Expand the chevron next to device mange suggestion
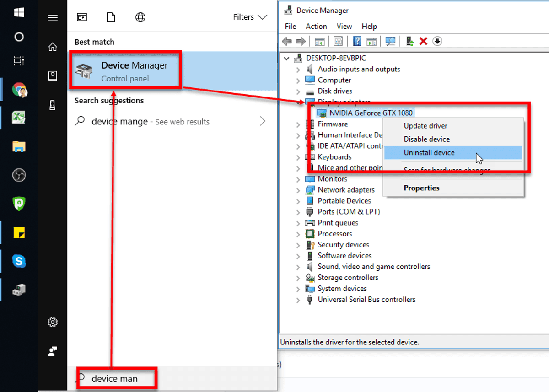This screenshot has height=392, width=549. tap(263, 121)
